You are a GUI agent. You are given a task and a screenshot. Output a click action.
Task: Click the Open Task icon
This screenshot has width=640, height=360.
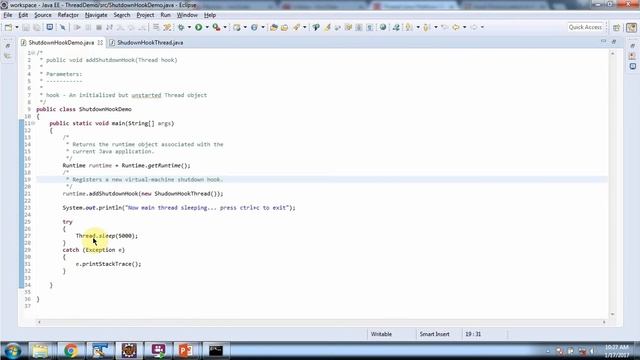click(x=284, y=27)
